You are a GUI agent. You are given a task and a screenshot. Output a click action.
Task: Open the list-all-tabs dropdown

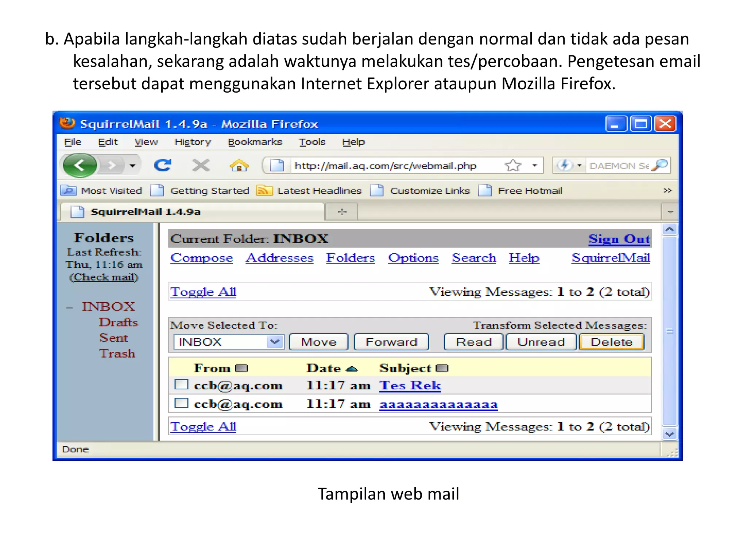[670, 212]
